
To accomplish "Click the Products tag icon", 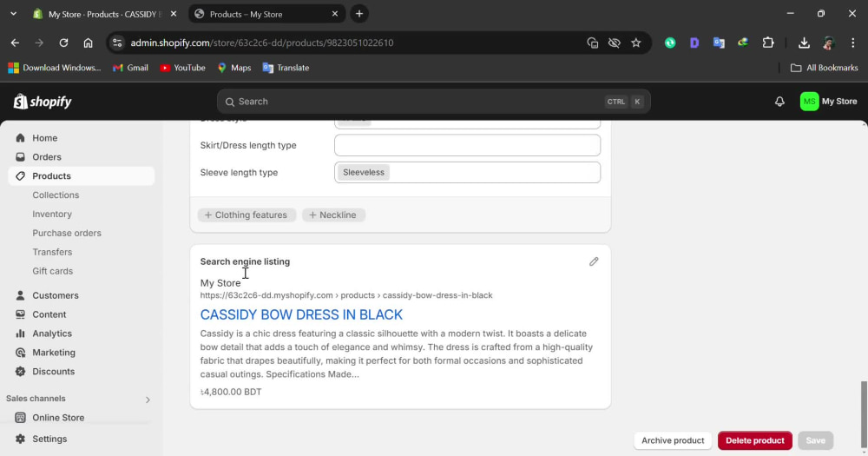I will pyautogui.click(x=21, y=175).
